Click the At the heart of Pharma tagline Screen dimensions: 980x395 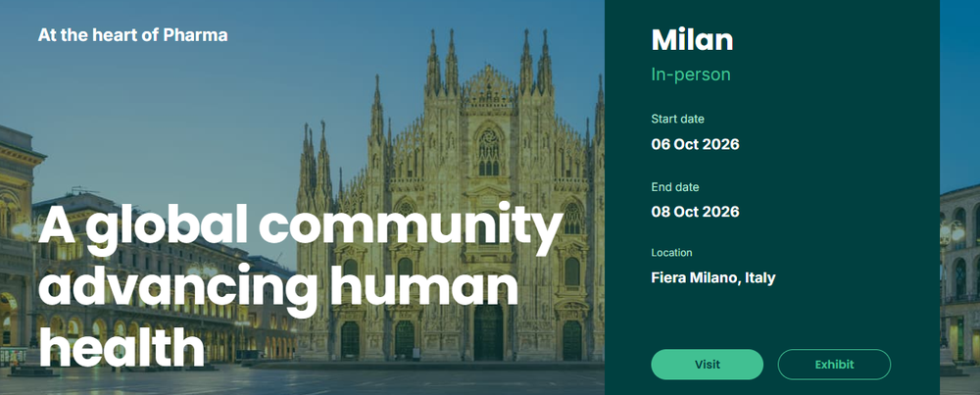[x=132, y=36]
